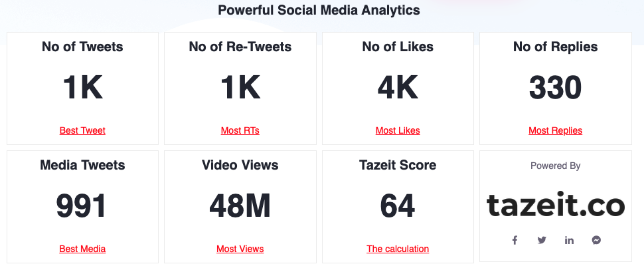Screen dimensions: 644x272
Task: Open the Facebook icon under tazeit.co
Action: pos(515,240)
